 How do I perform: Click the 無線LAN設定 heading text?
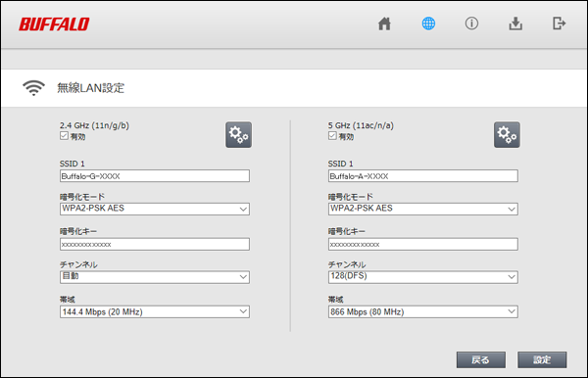pyautogui.click(x=90, y=88)
